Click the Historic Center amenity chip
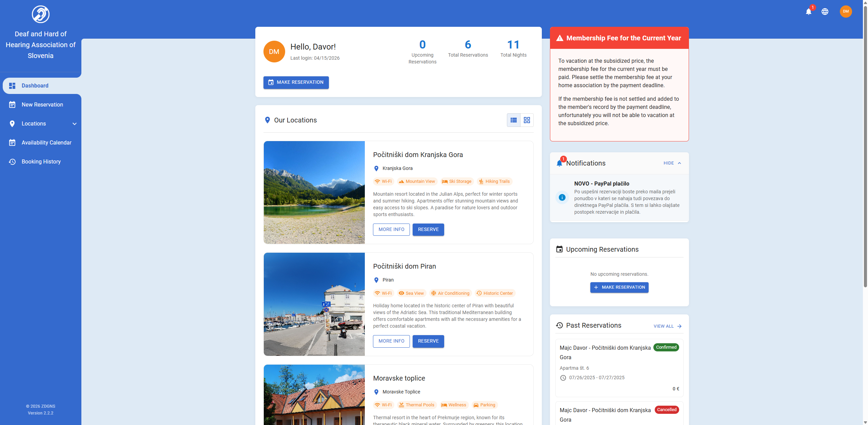868x425 pixels. pos(495,293)
